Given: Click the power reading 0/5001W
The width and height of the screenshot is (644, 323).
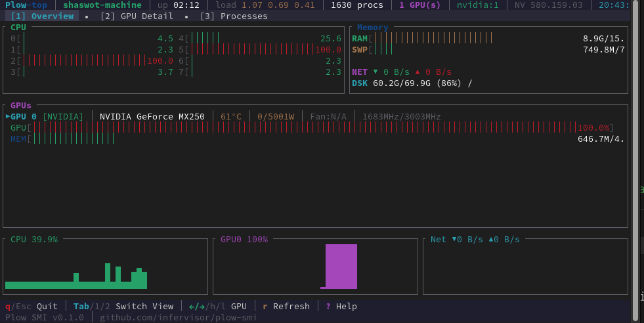Looking at the screenshot, I should point(276,117).
